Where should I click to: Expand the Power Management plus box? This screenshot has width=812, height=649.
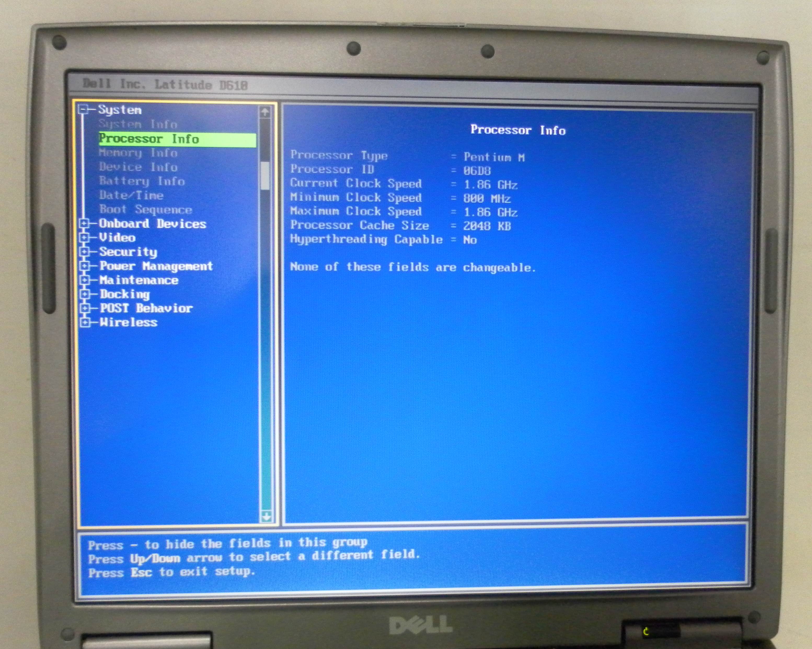(85, 266)
